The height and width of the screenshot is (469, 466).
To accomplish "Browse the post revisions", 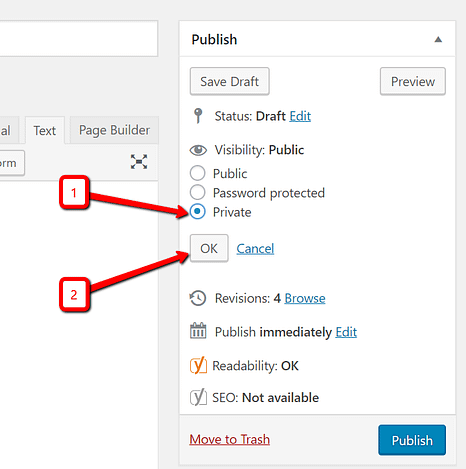I will coord(305,298).
